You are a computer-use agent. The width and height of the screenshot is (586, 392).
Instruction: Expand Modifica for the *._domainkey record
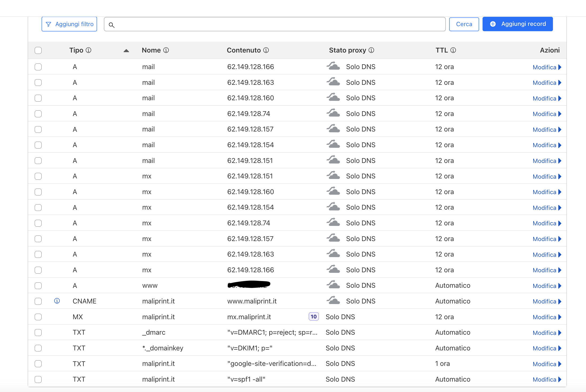click(x=547, y=348)
